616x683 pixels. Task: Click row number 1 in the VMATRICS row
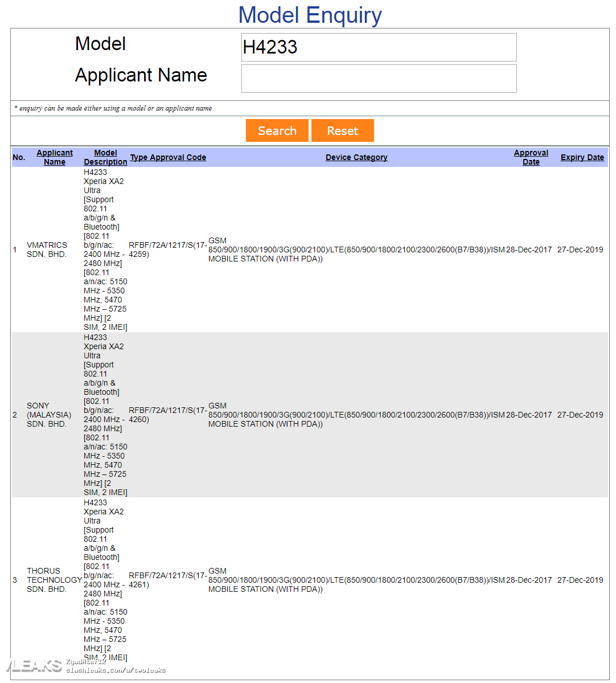pos(15,250)
